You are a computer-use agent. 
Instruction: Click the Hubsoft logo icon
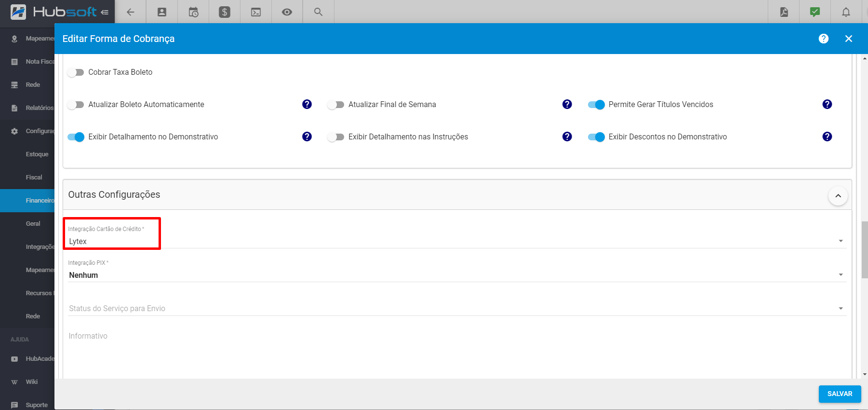pos(18,12)
